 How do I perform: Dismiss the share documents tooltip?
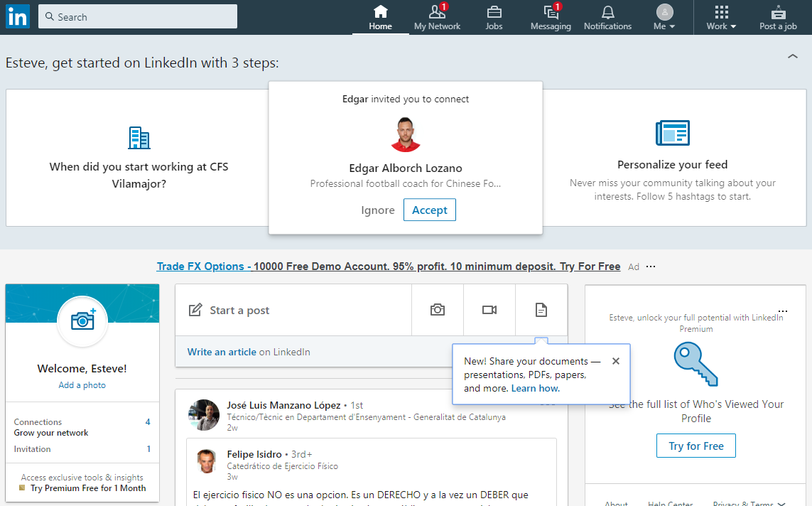616,361
